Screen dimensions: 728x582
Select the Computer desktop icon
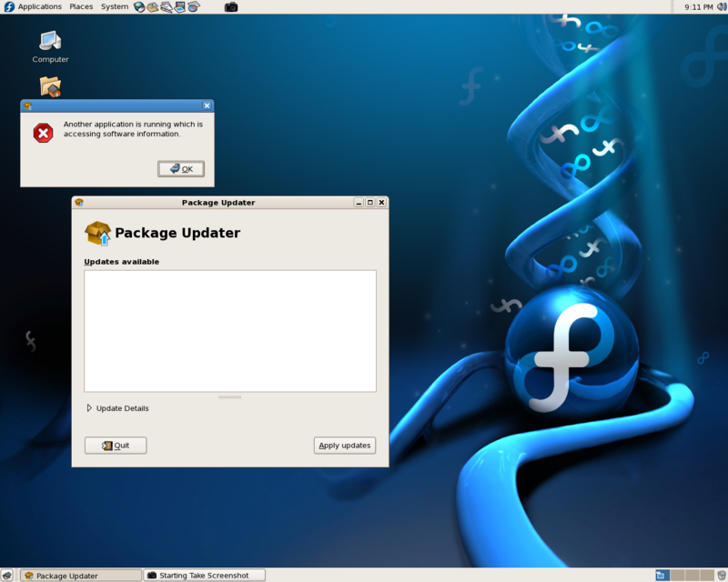pos(50,46)
